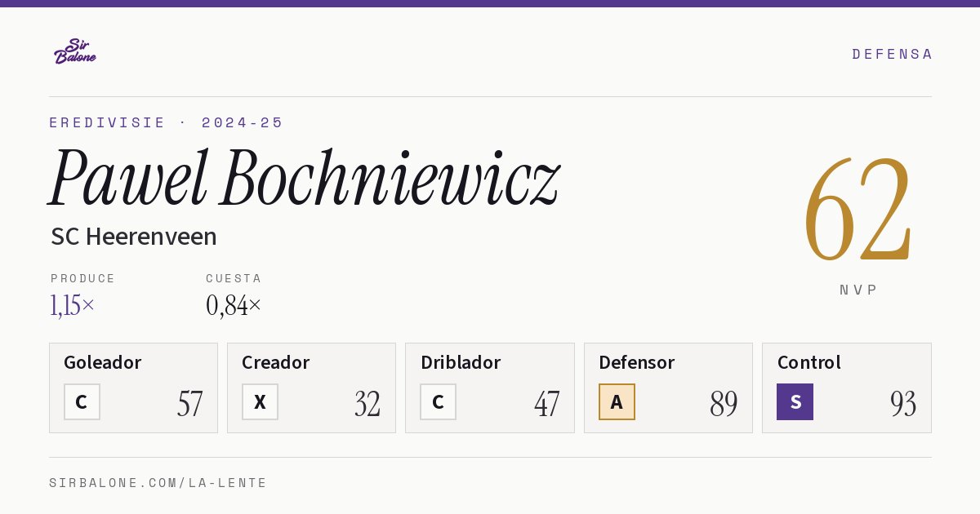Click the A grade badge in Defensor
The image size is (980, 514).
[617, 401]
